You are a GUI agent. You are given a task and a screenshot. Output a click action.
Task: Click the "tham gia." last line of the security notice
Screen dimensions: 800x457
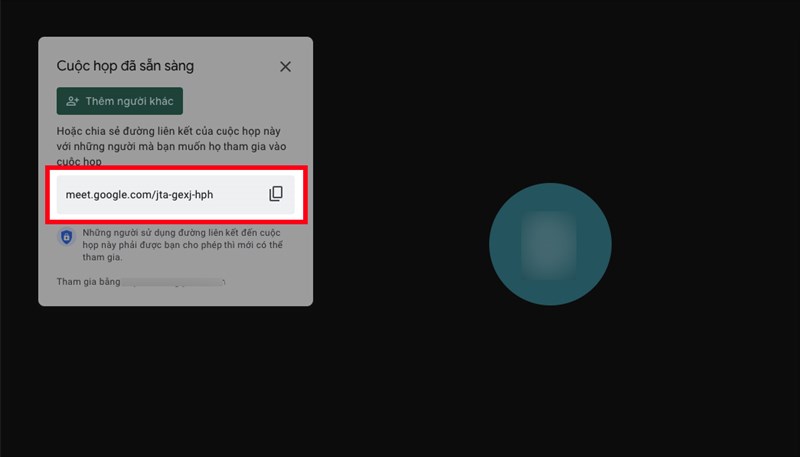click(102, 257)
